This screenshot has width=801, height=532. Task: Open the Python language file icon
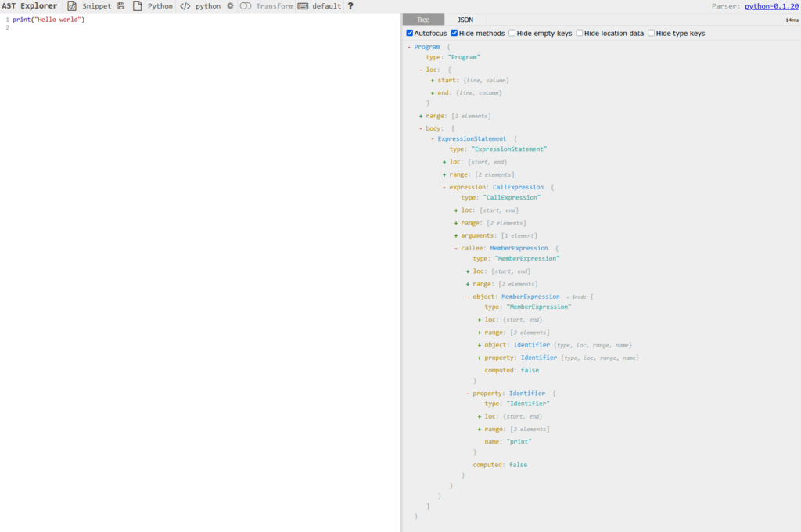[x=138, y=6]
